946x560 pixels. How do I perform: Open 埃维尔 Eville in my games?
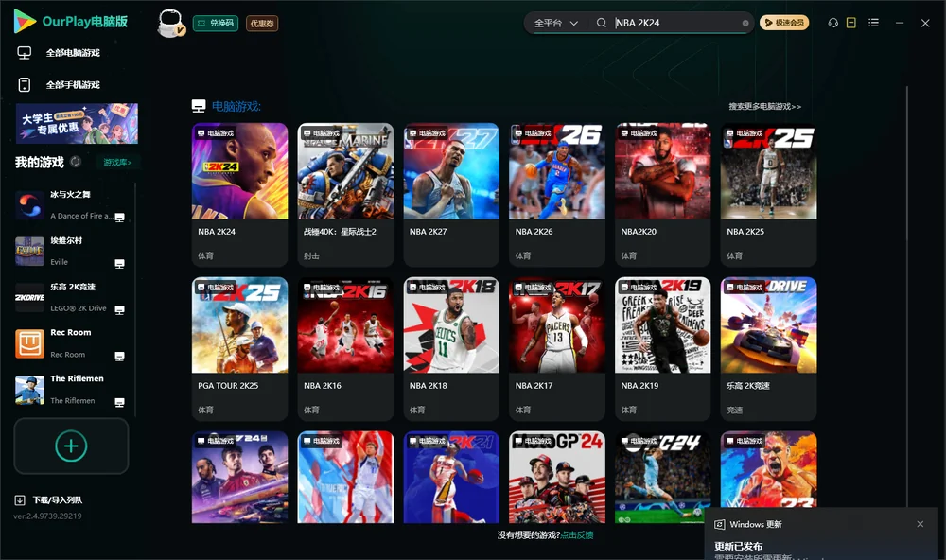(70, 251)
